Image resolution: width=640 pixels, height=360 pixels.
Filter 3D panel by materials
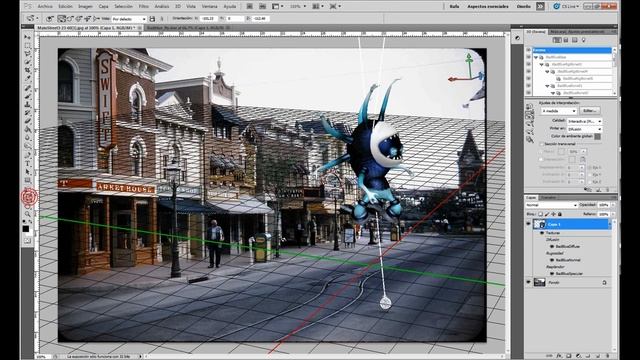[574, 40]
